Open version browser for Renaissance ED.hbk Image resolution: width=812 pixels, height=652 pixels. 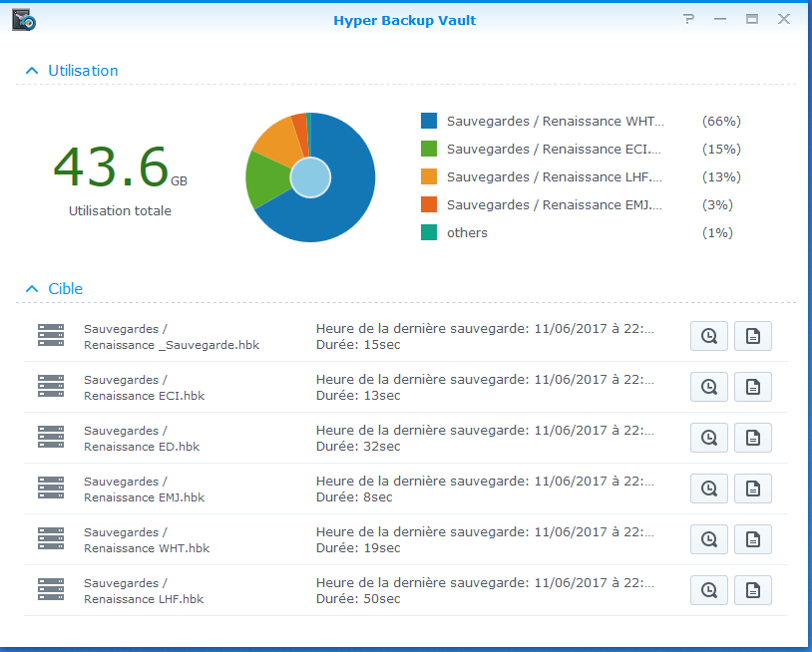[709, 438]
